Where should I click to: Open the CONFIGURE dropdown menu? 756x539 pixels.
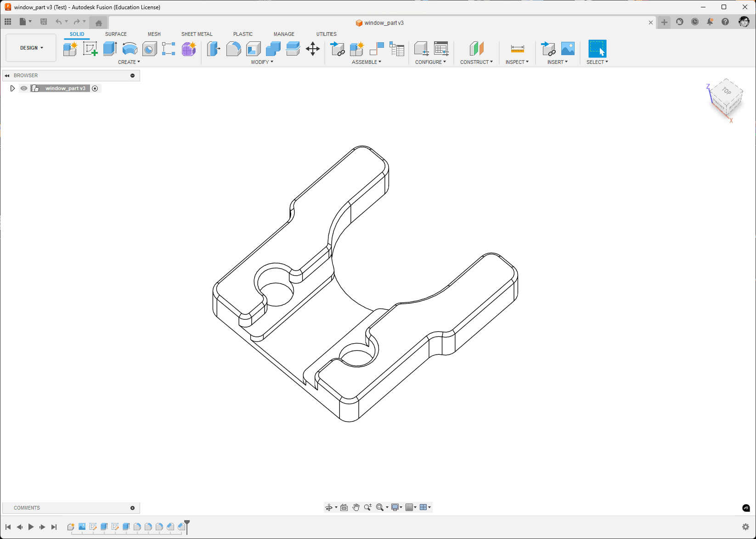(x=430, y=62)
